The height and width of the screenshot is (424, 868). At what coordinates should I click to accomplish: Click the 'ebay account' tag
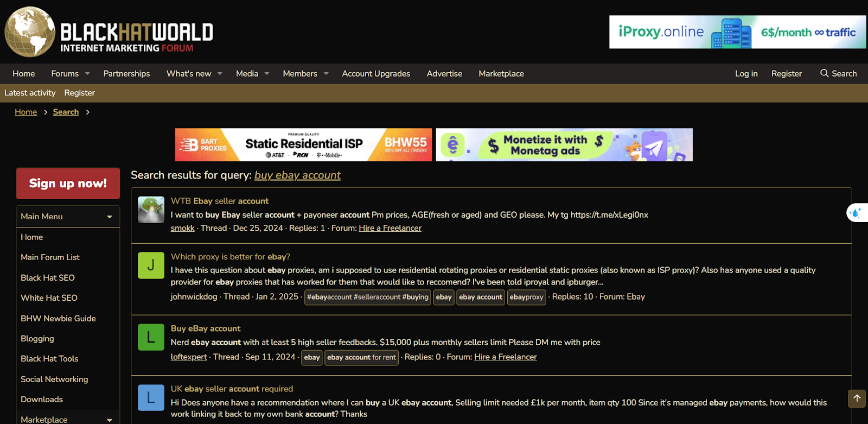481,297
